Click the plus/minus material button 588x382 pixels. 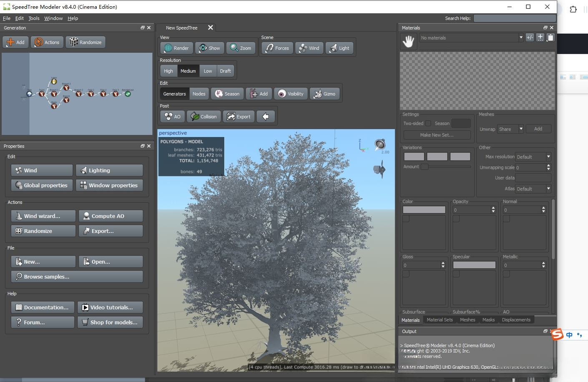(x=530, y=38)
